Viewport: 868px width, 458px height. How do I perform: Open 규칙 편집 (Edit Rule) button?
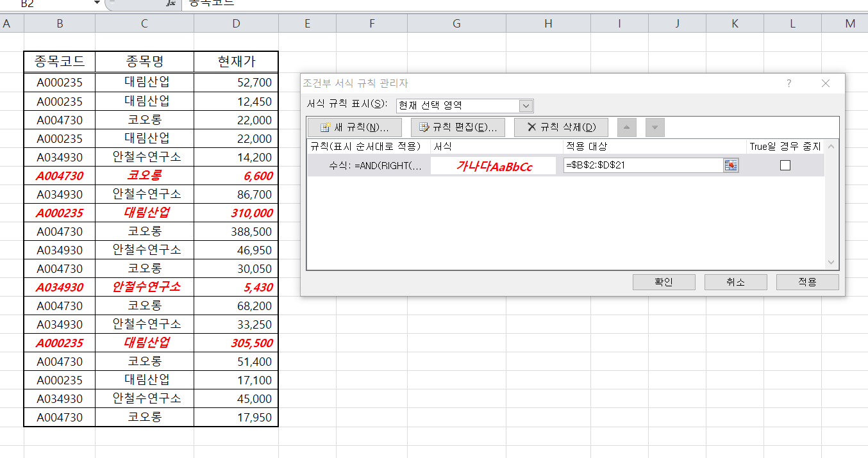pyautogui.click(x=458, y=127)
